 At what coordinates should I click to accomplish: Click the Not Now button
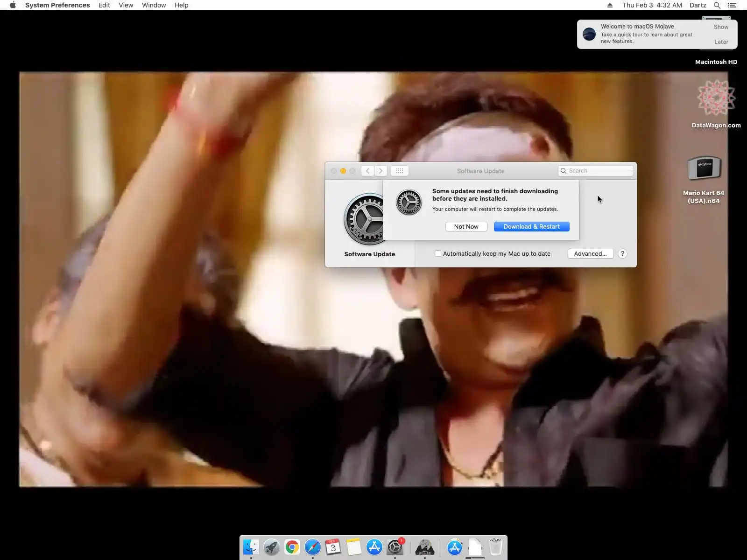pos(466,226)
